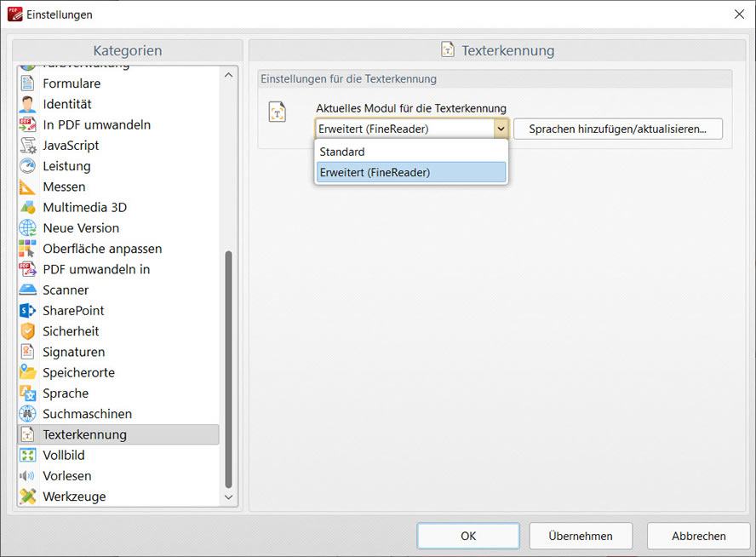Open the Signaturen category
This screenshot has height=557, width=756.
point(118,352)
